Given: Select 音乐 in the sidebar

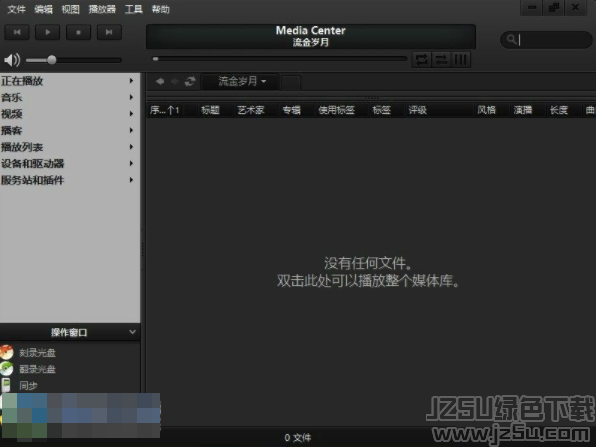Looking at the screenshot, I should click(11, 98).
